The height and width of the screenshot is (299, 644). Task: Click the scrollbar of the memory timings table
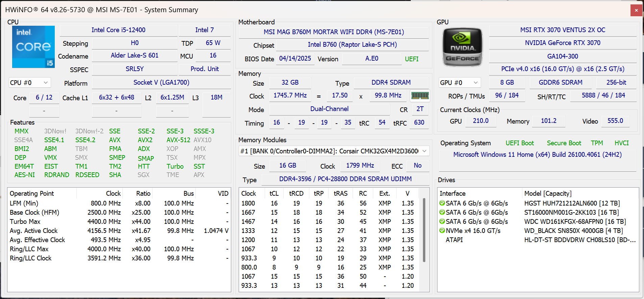click(x=424, y=230)
